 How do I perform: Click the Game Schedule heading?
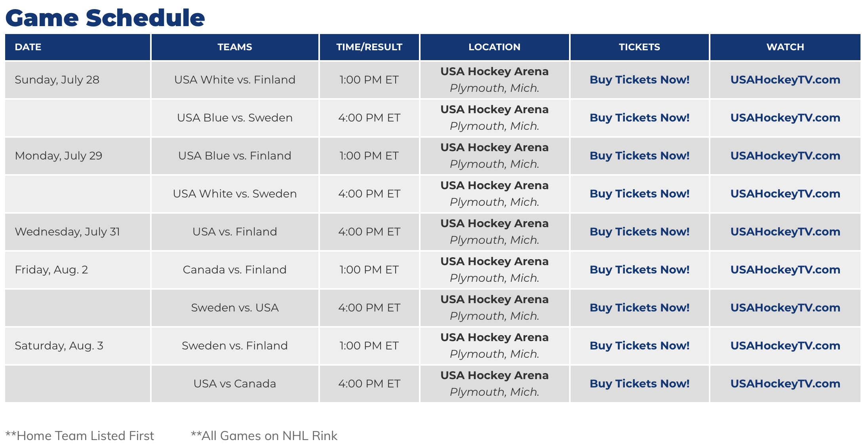coord(105,18)
